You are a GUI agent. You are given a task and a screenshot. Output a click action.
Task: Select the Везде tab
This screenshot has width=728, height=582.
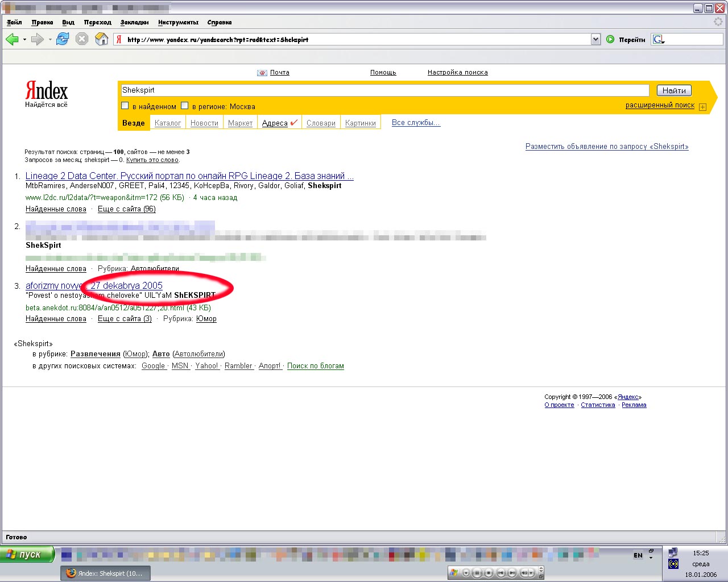click(134, 123)
